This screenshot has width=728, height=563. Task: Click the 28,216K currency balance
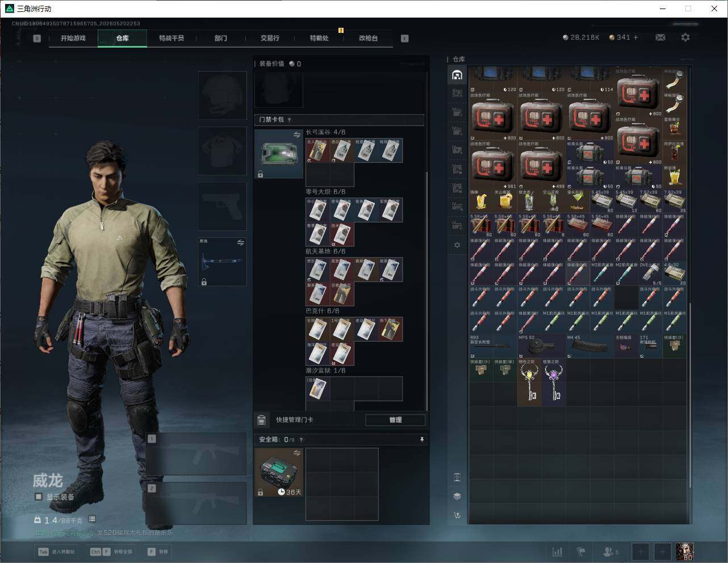(581, 37)
